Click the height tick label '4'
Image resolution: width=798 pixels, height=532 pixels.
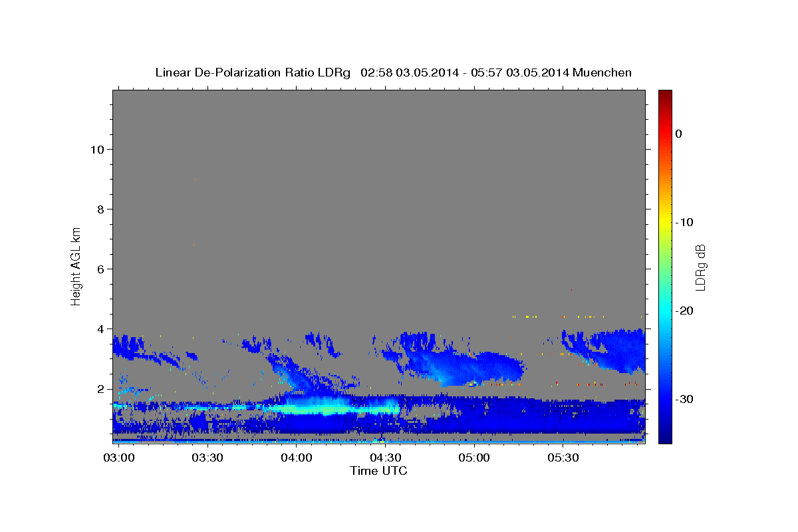(x=101, y=329)
